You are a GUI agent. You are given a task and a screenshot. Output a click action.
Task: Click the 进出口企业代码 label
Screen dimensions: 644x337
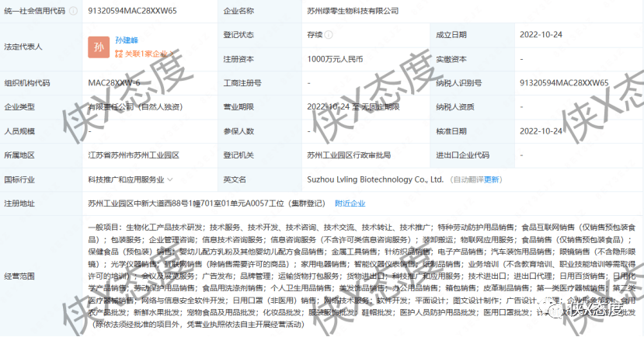click(462, 155)
